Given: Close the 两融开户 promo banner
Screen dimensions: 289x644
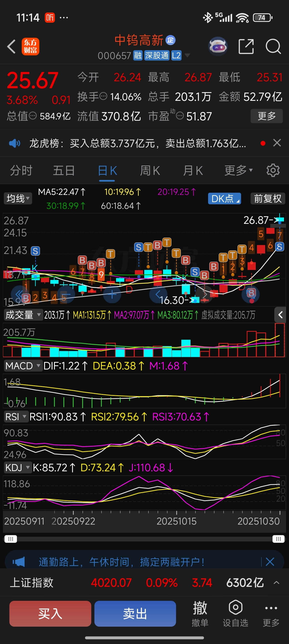Looking at the screenshot, I should click(270, 562).
